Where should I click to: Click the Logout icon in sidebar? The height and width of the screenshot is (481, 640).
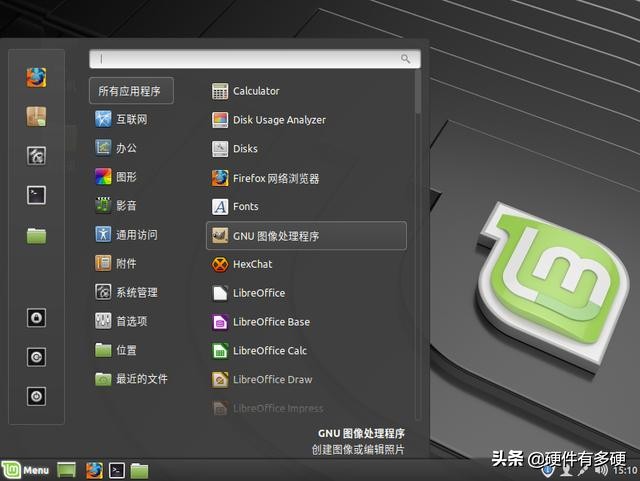click(36, 357)
